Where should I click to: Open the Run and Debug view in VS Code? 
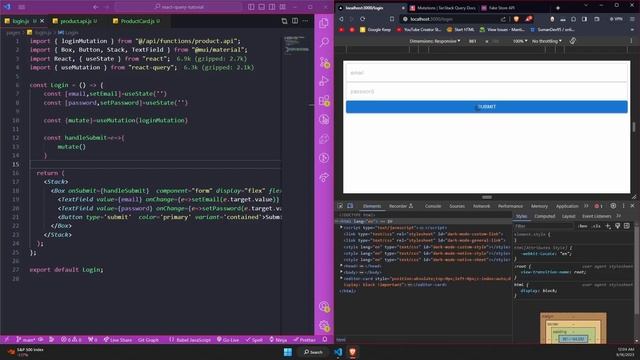(324, 81)
